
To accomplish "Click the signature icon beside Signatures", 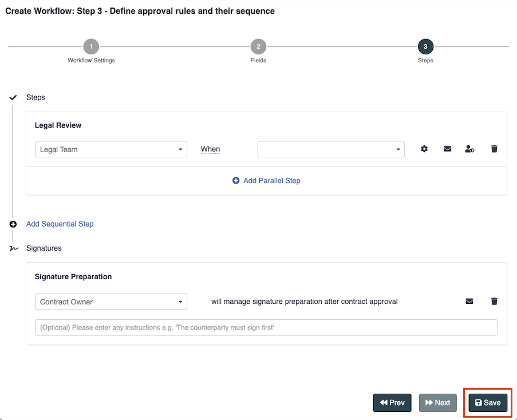I will (13, 248).
